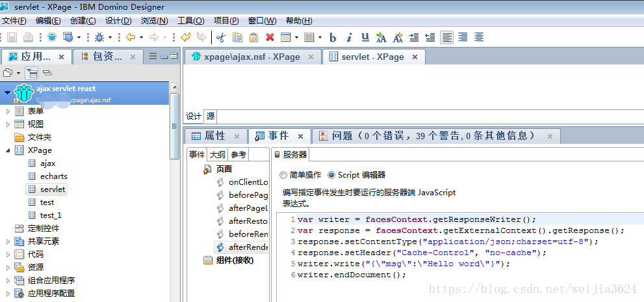644x302 pixels.
Task: Open the working set dropdown arrow
Action: click(x=18, y=74)
